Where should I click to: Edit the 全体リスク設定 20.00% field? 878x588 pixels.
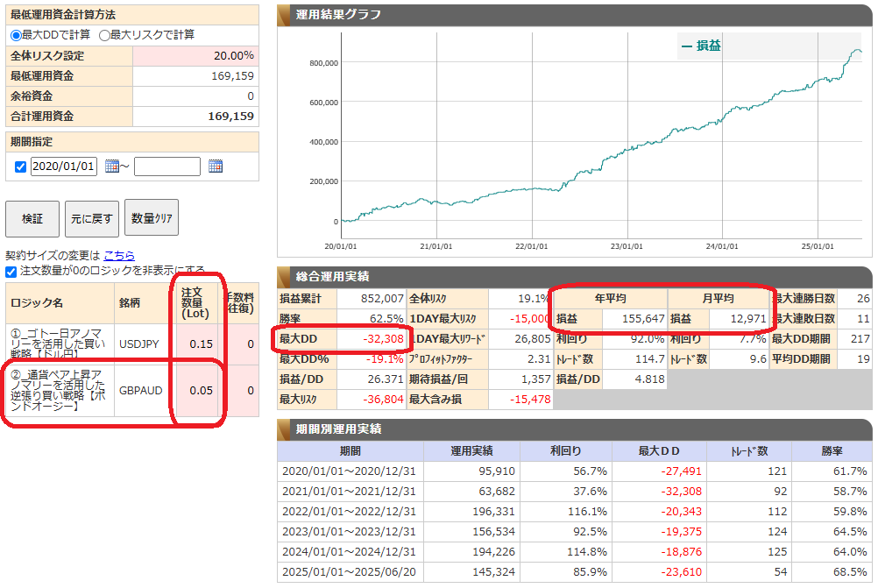tap(195, 55)
